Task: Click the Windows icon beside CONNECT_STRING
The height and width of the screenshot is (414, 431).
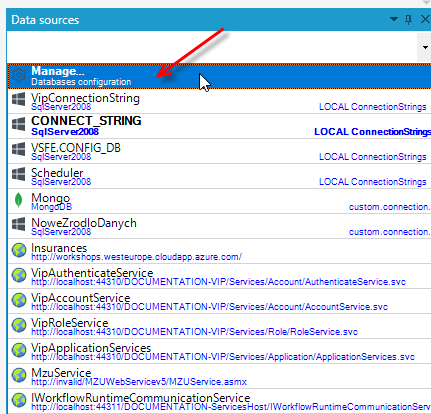Action: click(x=19, y=124)
